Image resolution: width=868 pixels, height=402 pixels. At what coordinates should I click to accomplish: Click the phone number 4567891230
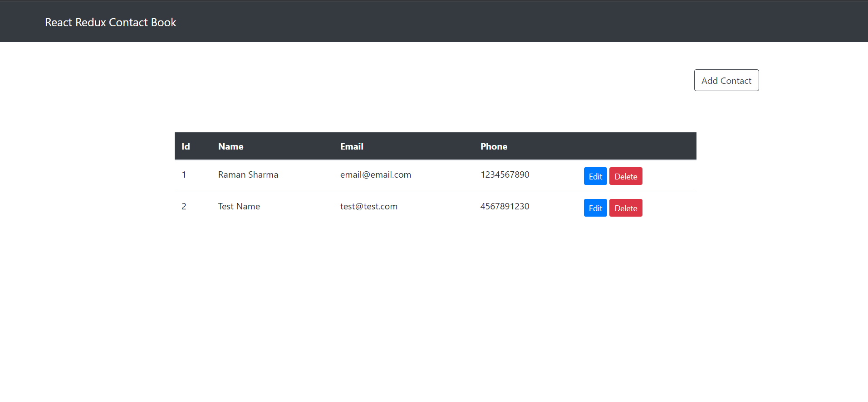[x=505, y=206]
